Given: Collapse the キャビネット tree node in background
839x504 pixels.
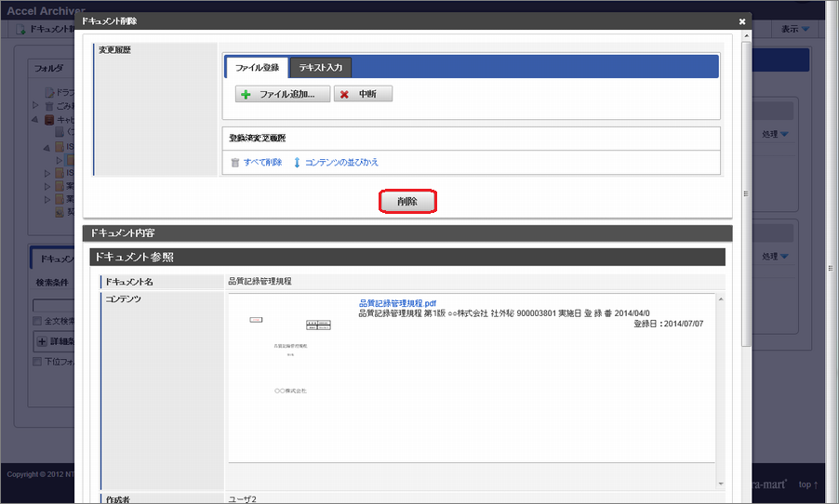Looking at the screenshot, I should click(x=34, y=119).
